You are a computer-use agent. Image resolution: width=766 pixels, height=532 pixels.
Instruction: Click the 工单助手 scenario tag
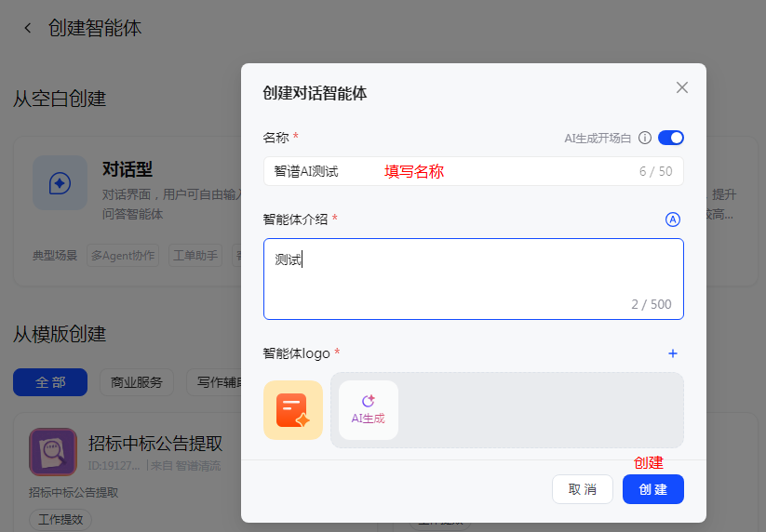(195, 255)
